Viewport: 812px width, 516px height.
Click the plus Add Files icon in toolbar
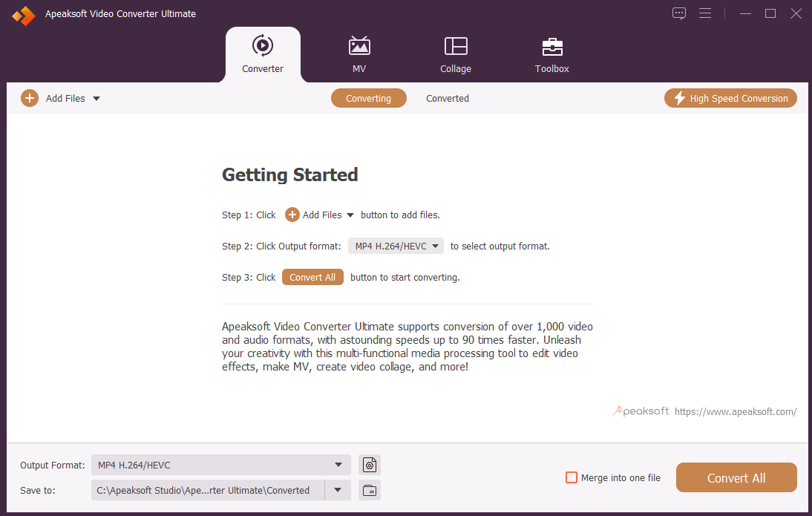coord(30,98)
